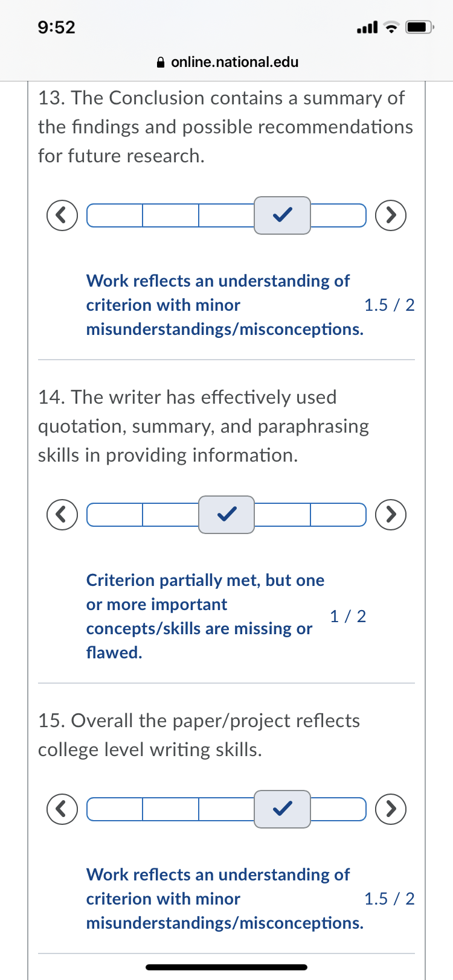Tap the battery icon in status bar
Screen dimensions: 453x980
pyautogui.click(x=419, y=27)
